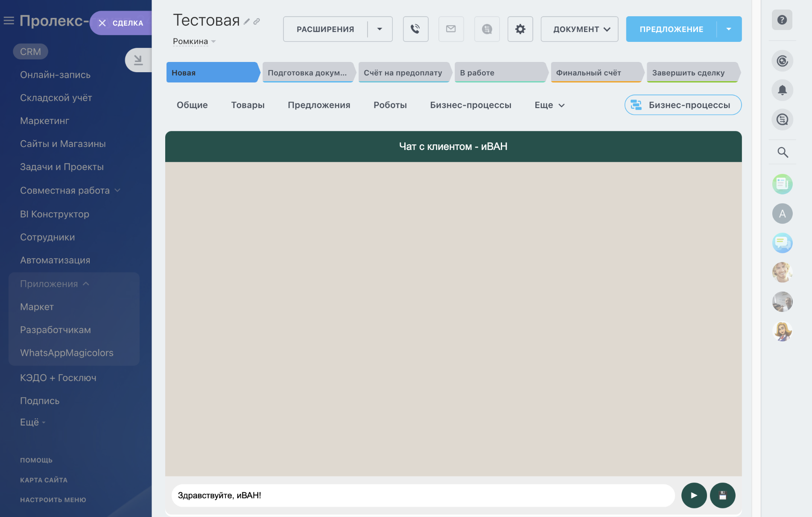
Task: Open notifications bell in right sidebar
Action: tap(782, 90)
